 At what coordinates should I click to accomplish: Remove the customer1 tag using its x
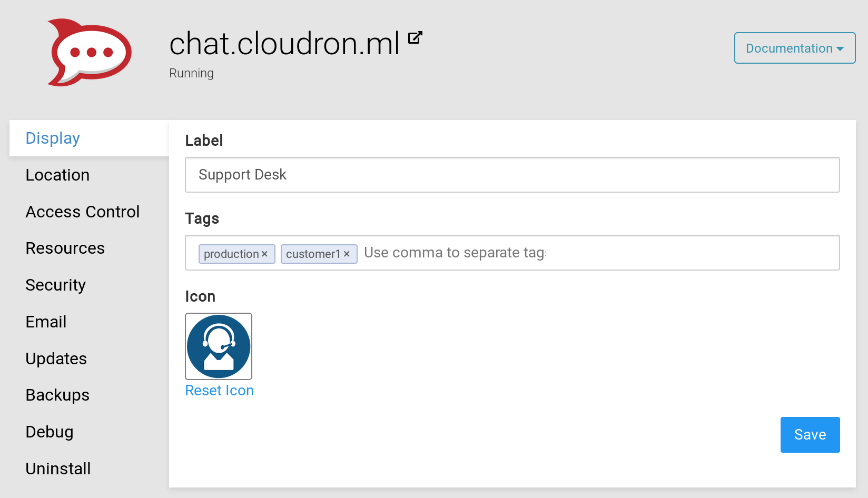pyautogui.click(x=347, y=254)
